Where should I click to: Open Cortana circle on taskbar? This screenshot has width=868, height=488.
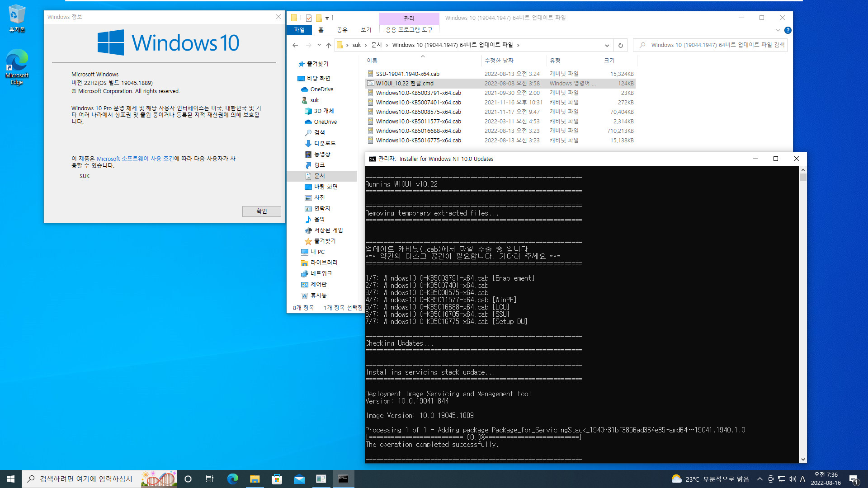[x=188, y=479]
